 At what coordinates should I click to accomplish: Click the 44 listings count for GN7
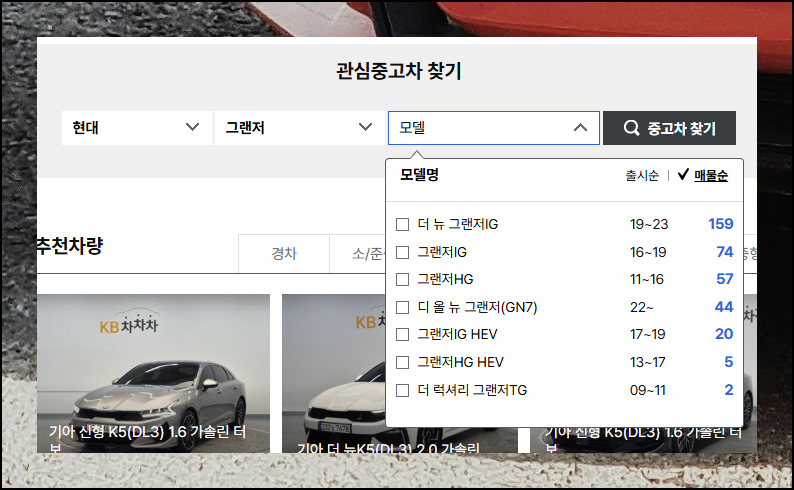(724, 307)
